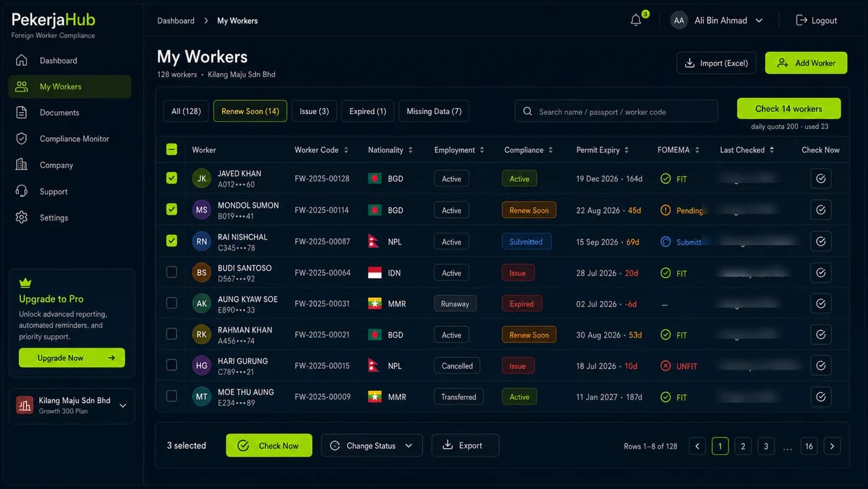Uncheck RAI NISHCHAL row checkbox
The image size is (868, 489).
pos(172,240)
